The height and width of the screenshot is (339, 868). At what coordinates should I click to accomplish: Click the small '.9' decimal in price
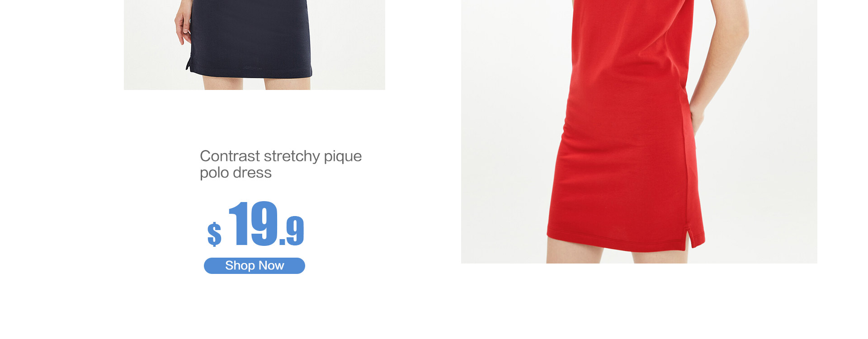(292, 231)
